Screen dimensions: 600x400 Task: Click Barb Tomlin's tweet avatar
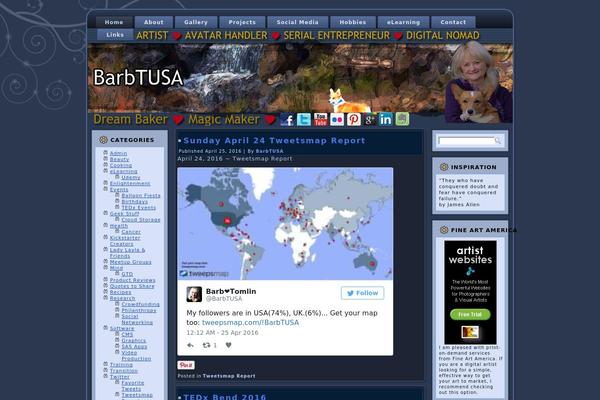pyautogui.click(x=194, y=294)
